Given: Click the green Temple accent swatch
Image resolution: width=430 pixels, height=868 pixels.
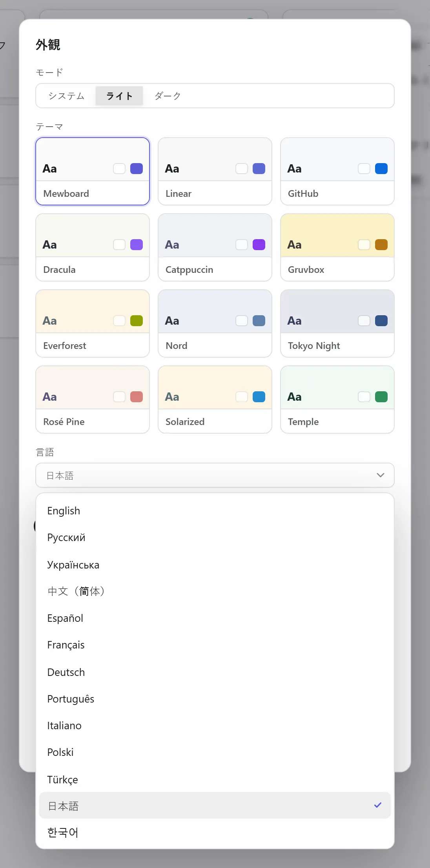Looking at the screenshot, I should [x=381, y=397].
